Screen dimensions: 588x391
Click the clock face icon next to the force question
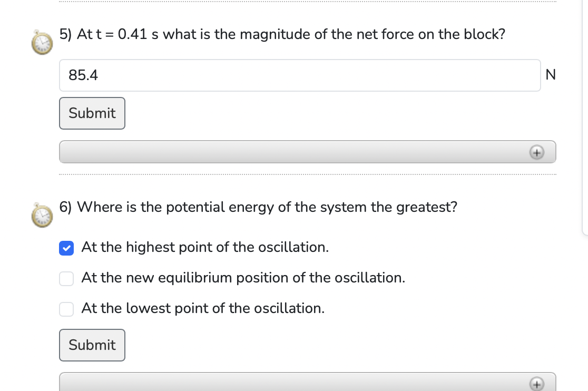[x=41, y=43]
